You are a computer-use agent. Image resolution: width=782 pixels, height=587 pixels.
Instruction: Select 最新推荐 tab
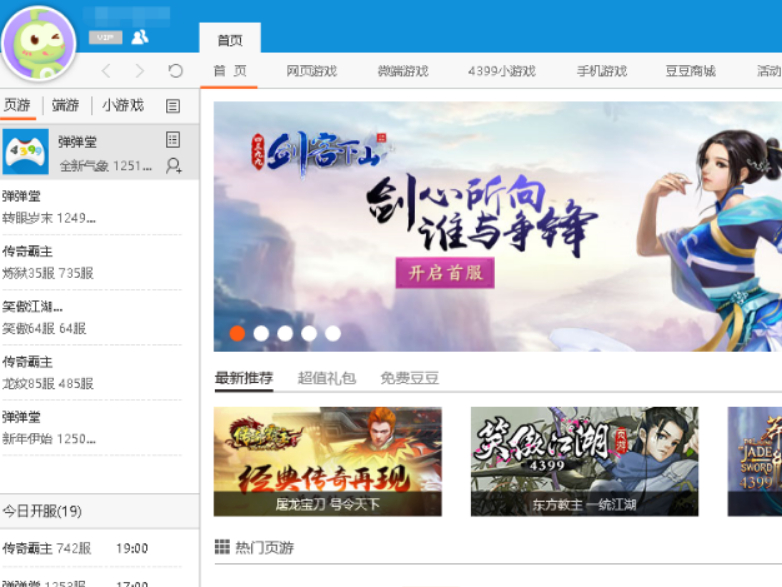[x=244, y=379]
